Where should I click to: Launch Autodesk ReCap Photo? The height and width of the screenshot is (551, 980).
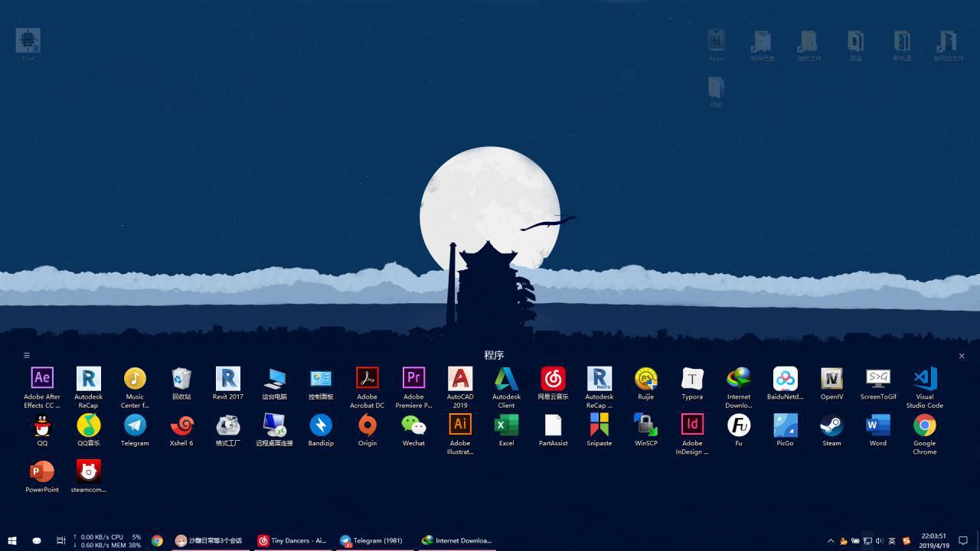point(599,387)
